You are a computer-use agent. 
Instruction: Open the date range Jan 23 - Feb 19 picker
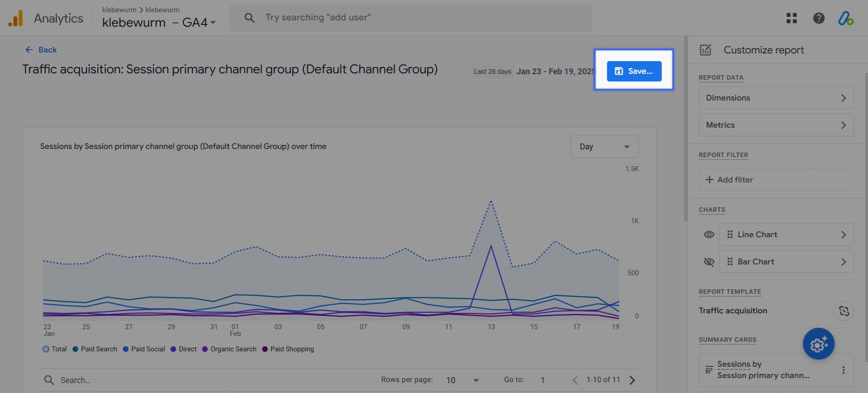pyautogui.click(x=556, y=72)
